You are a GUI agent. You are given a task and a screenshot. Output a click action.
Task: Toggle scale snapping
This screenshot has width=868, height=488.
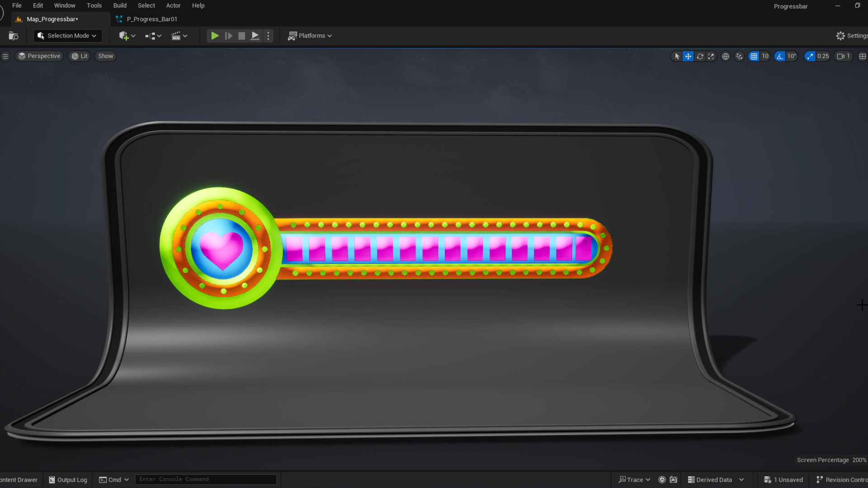point(810,56)
